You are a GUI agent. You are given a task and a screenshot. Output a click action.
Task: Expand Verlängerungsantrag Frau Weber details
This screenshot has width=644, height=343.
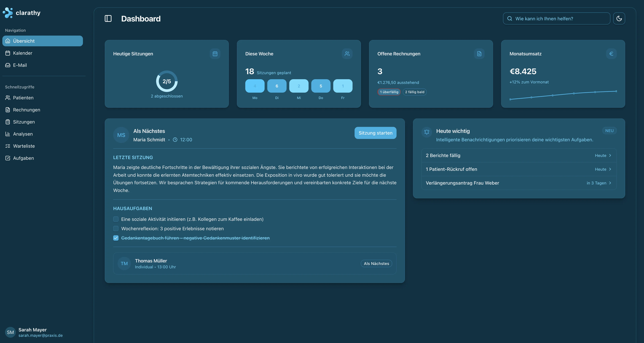[610, 183]
